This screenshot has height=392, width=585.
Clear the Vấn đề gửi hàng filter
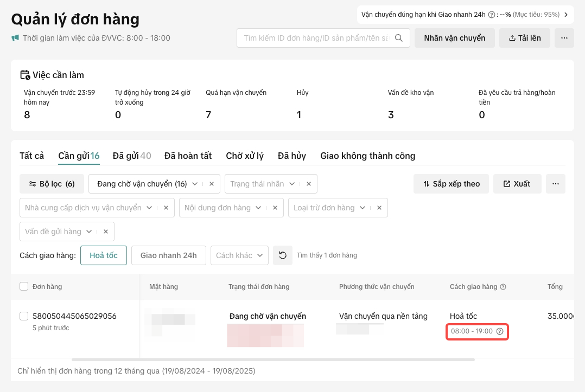(x=106, y=232)
